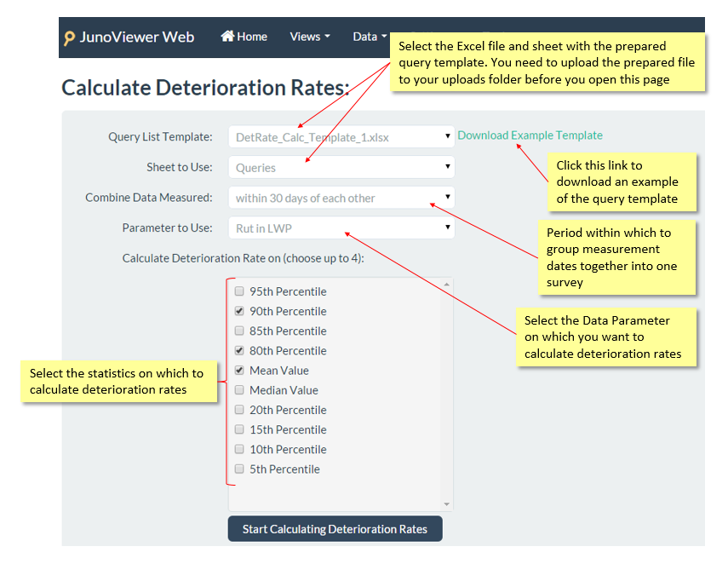The image size is (728, 564).
Task: Enable the 5th Percentile checkbox
Action: 239,469
